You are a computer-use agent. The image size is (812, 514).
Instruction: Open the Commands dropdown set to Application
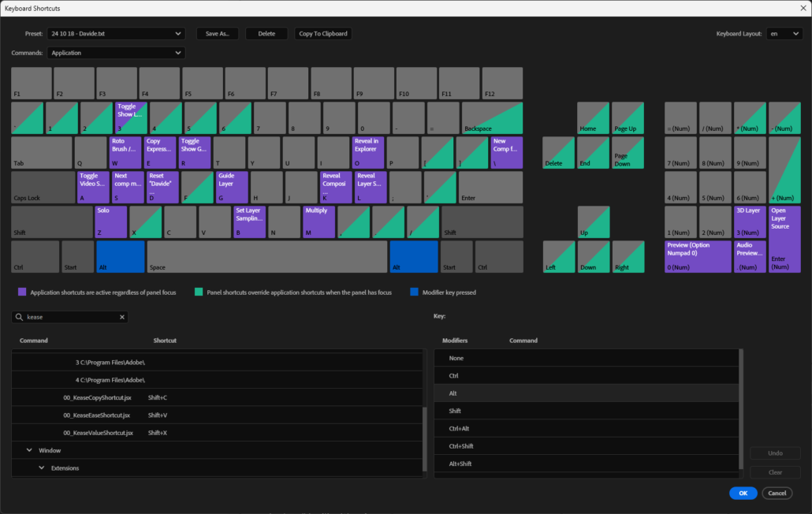click(x=115, y=52)
